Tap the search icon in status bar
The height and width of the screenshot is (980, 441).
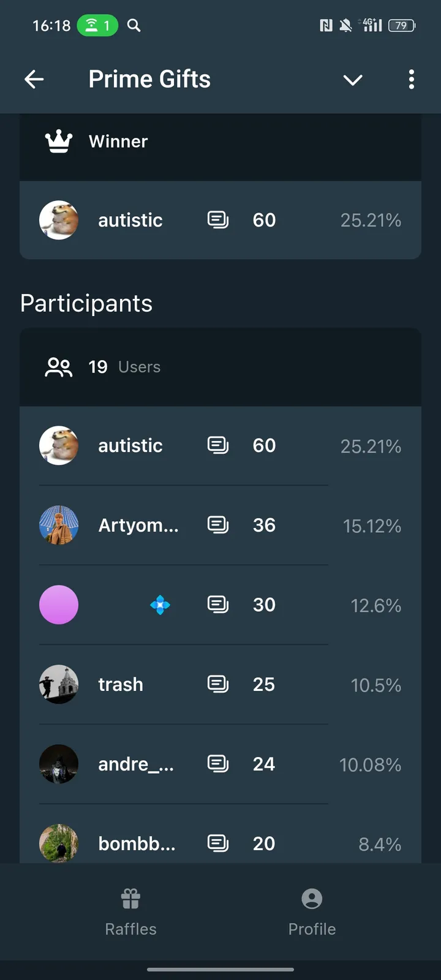(x=134, y=25)
